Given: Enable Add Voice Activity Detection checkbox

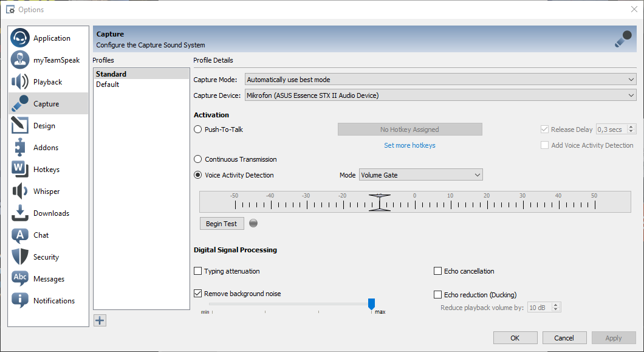Looking at the screenshot, I should 544,145.
